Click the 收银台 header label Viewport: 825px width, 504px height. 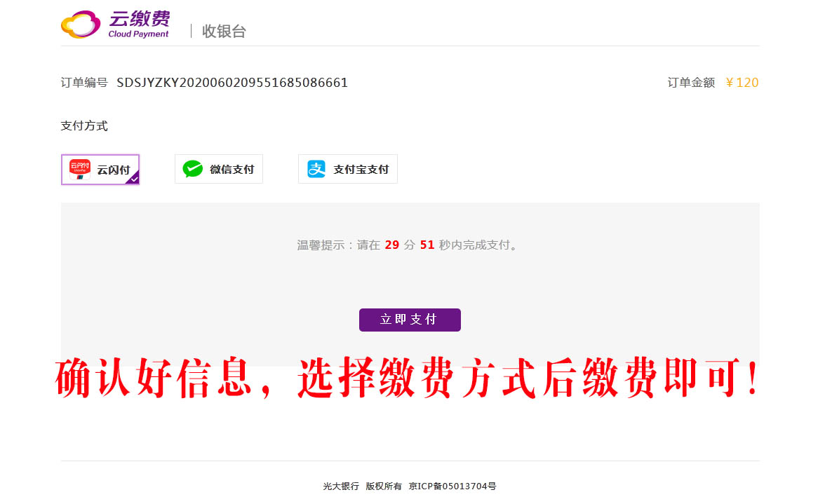tap(224, 31)
